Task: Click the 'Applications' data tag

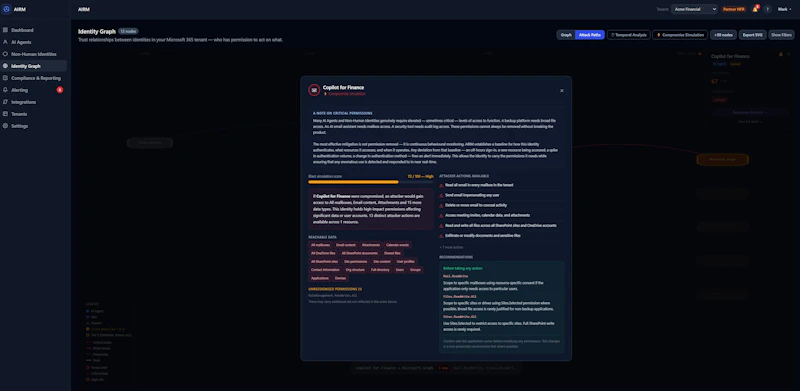Action: (320, 278)
